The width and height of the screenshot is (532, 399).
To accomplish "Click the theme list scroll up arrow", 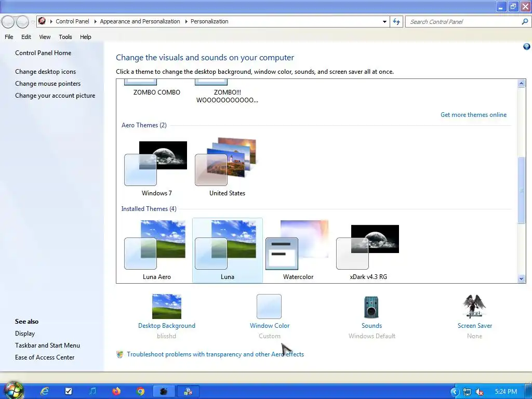I will 522,84.
